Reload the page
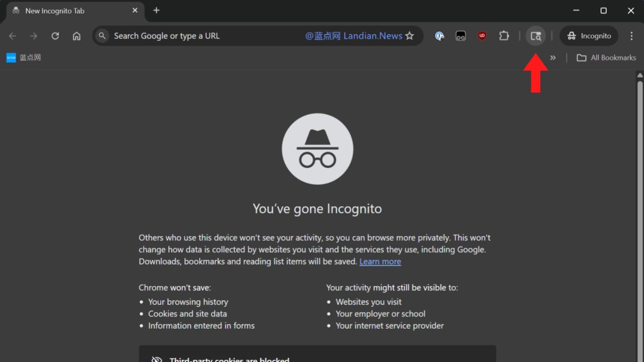Image resolution: width=644 pixels, height=362 pixels. [x=55, y=36]
